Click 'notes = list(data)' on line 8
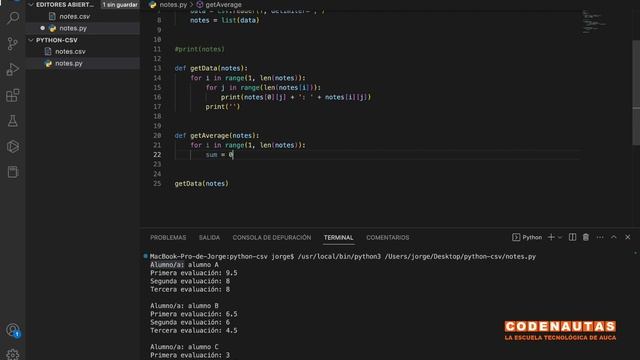The image size is (640, 360). [224, 20]
